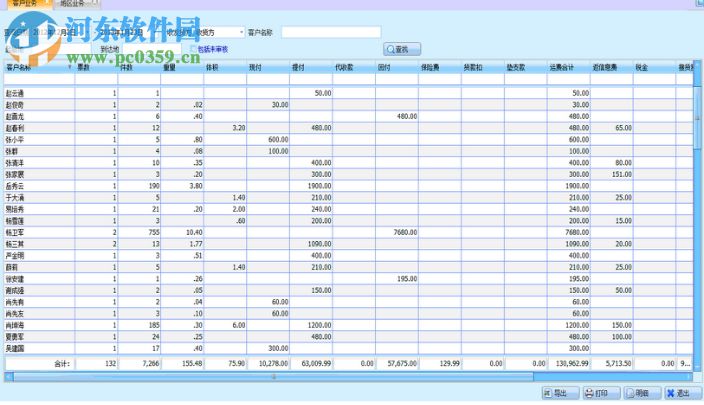
Task: Sort by the 票数 column header
Action: (x=96, y=67)
